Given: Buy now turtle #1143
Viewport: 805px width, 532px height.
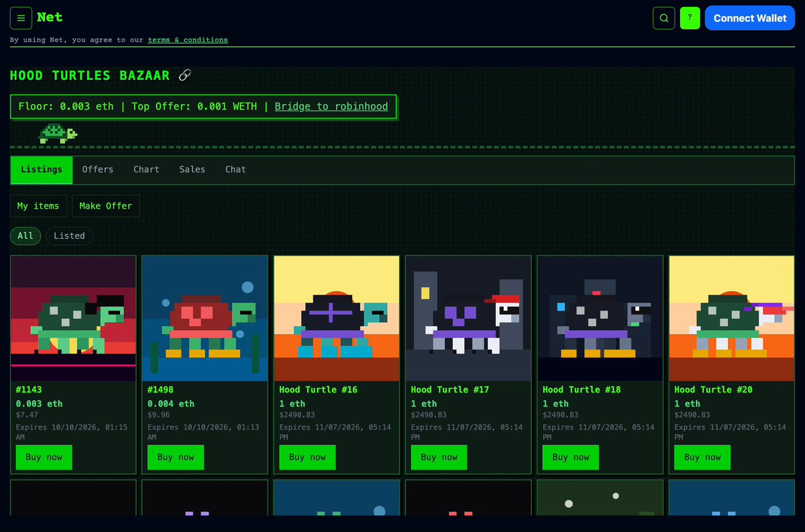Looking at the screenshot, I should coord(44,457).
